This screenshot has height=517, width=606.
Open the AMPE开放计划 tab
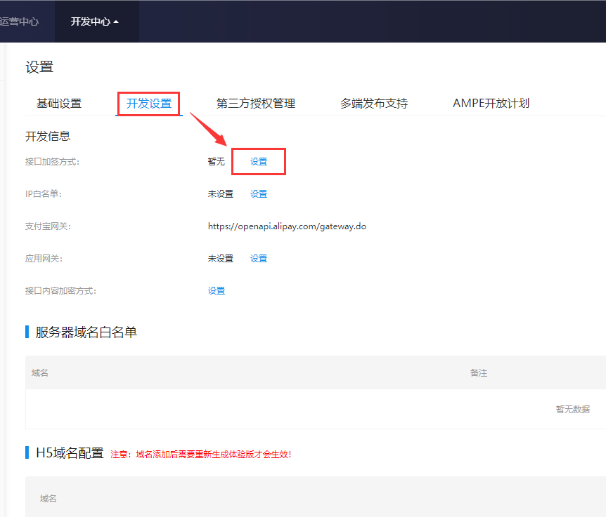tap(490, 103)
